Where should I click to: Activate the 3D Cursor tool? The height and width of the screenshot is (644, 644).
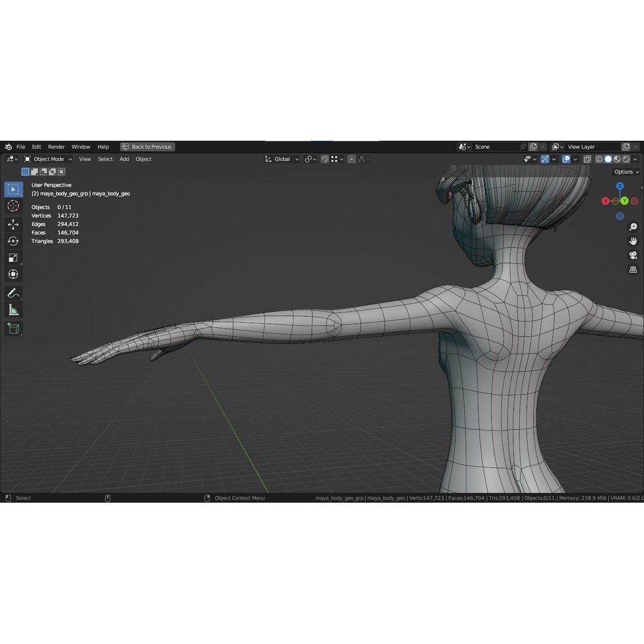pos(13,206)
